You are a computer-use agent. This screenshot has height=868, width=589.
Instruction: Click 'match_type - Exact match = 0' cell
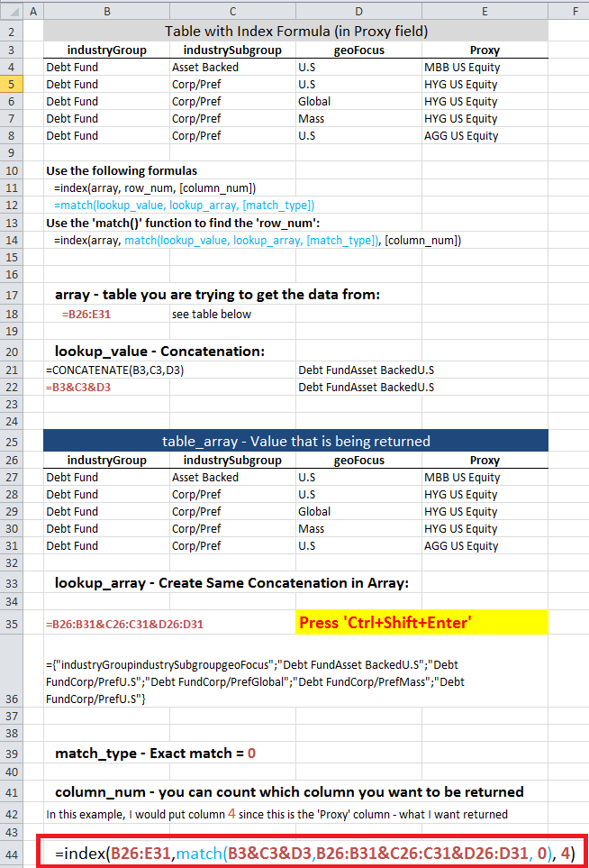click(156, 754)
